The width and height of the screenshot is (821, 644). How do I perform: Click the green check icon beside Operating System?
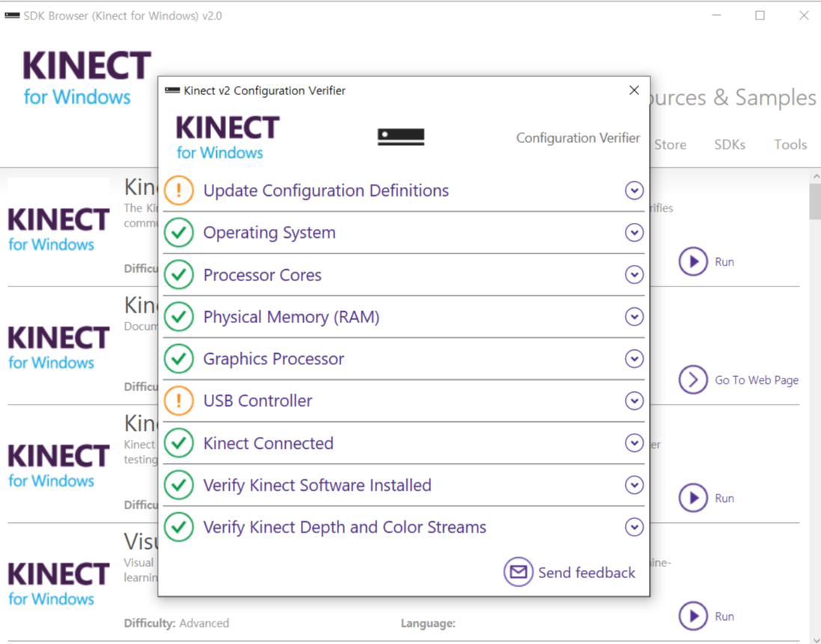pyautogui.click(x=179, y=233)
